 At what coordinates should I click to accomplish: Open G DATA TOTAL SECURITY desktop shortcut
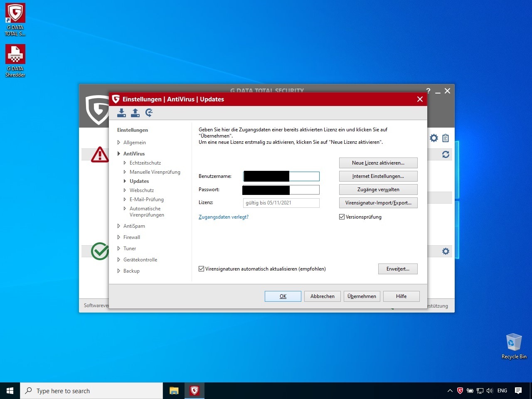[15, 20]
